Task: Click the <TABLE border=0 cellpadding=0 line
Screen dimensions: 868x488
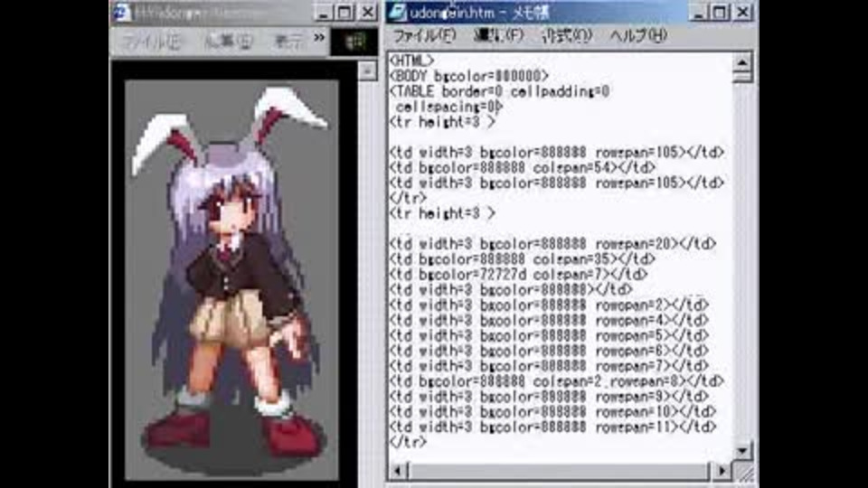Action: [x=499, y=91]
